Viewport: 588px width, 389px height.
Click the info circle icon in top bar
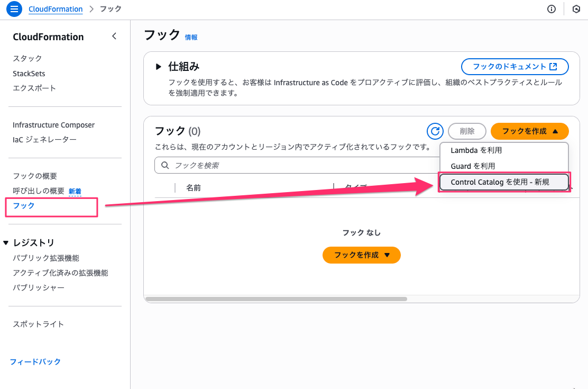(551, 9)
